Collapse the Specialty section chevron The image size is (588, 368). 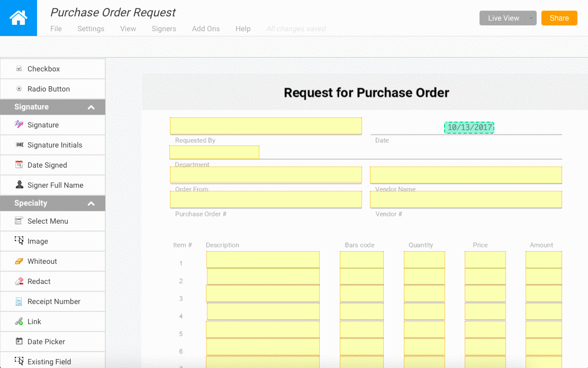coord(91,204)
